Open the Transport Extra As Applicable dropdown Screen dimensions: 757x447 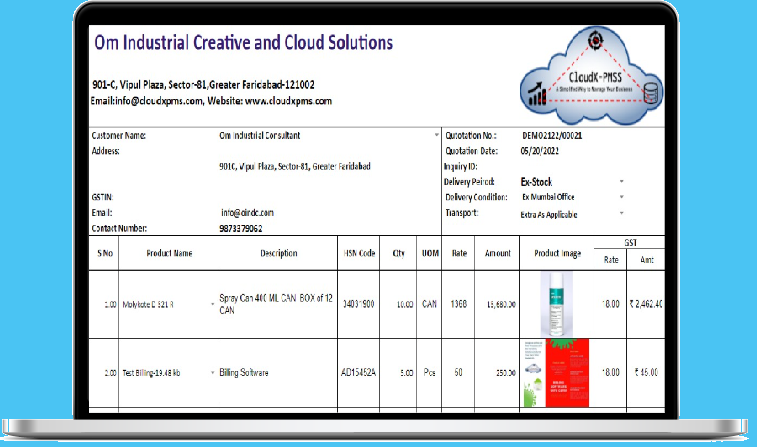pos(621,213)
